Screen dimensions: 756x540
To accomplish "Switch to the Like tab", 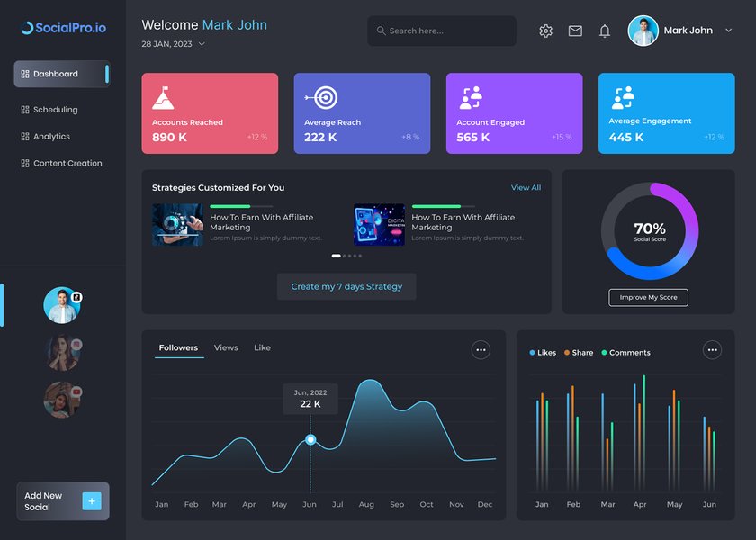I will click(x=262, y=347).
